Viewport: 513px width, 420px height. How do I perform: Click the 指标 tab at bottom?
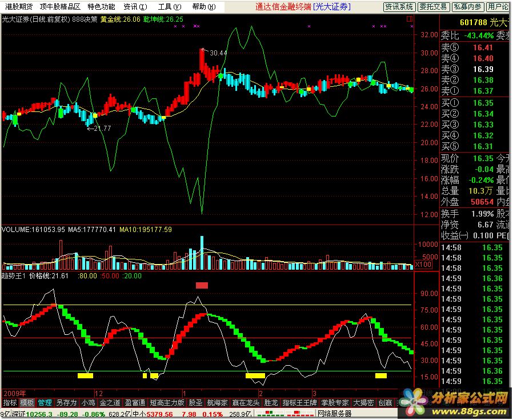click(10, 403)
